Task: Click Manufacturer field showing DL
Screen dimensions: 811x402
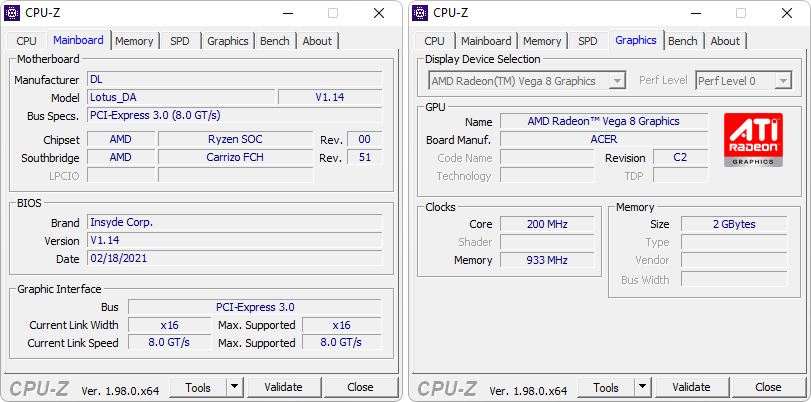Action: click(235, 80)
